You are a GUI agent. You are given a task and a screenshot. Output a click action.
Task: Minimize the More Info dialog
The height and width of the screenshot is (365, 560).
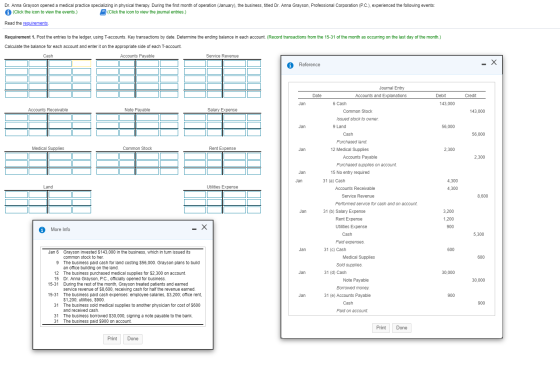coord(194,229)
